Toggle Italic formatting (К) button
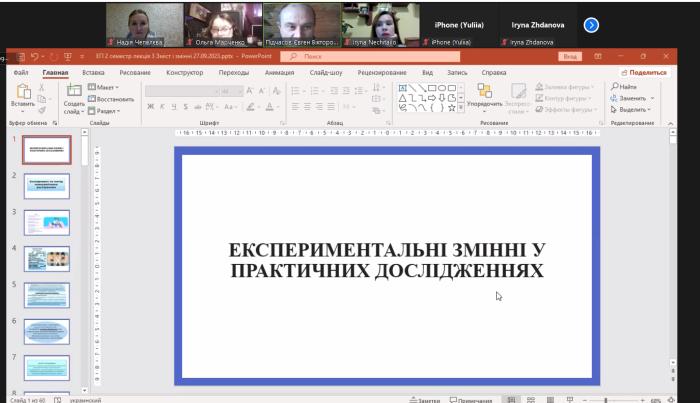Image resolution: width=700 pixels, height=403 pixels. [160, 106]
